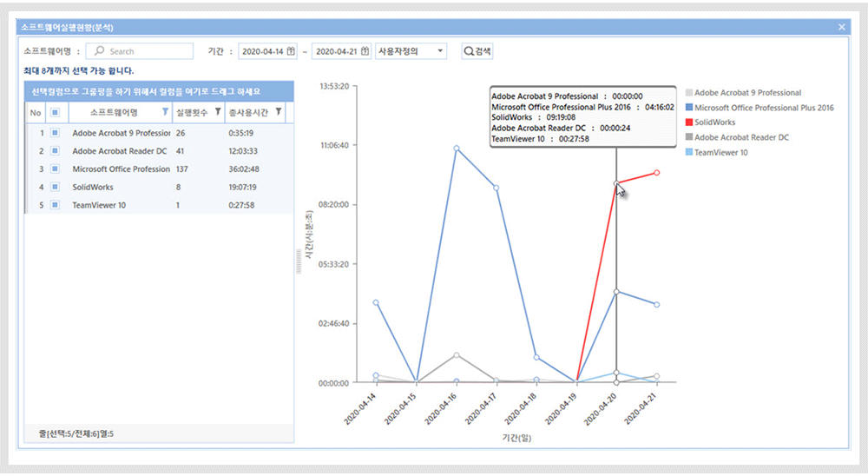
Task: Select the SolidWorks row name in table
Action: point(93,187)
